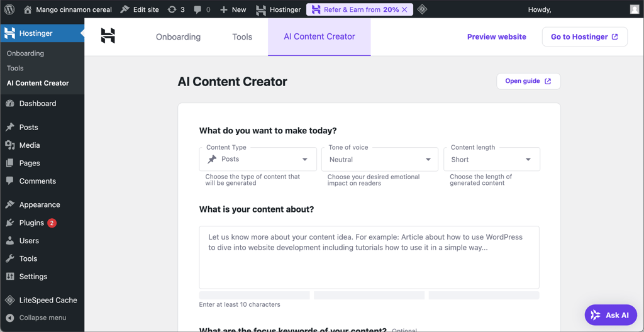Open the Pages menu item

click(x=42, y=163)
